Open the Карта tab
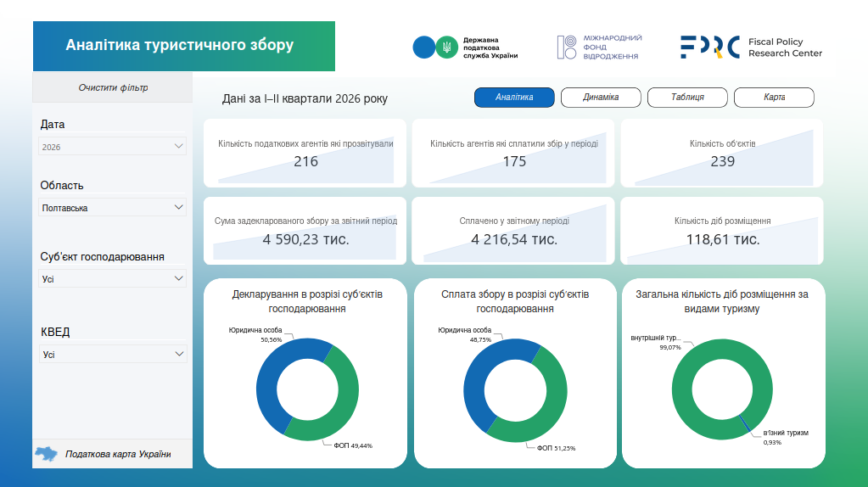Screen dimensions: 868x487 click(774, 98)
